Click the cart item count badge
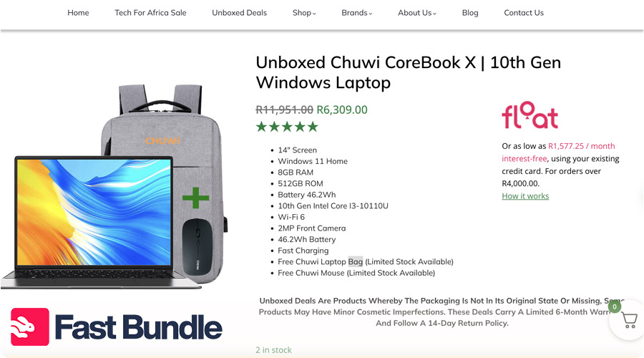 point(615,306)
